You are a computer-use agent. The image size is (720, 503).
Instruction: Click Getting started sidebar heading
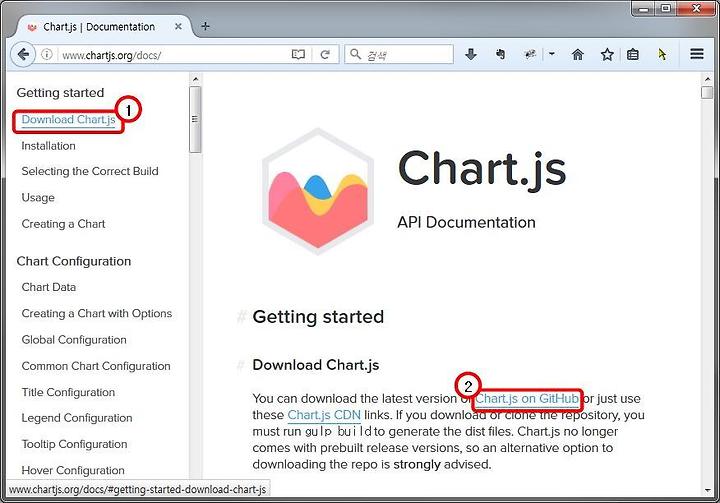pos(60,93)
